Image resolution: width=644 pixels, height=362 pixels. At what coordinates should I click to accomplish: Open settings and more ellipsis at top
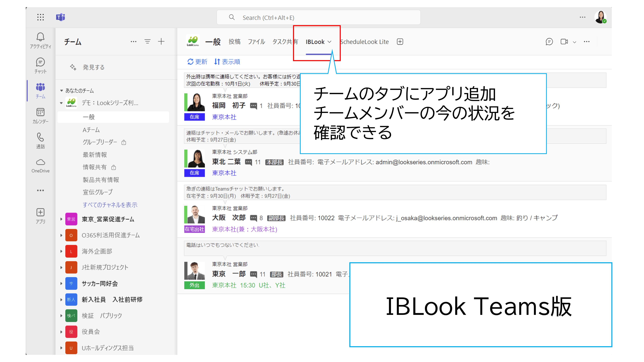click(582, 17)
